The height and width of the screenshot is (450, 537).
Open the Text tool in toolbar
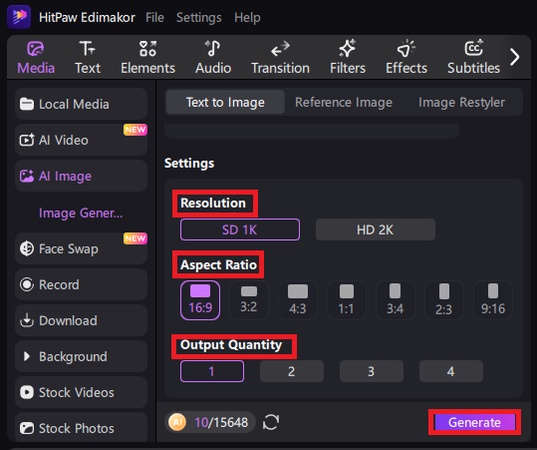coord(88,58)
